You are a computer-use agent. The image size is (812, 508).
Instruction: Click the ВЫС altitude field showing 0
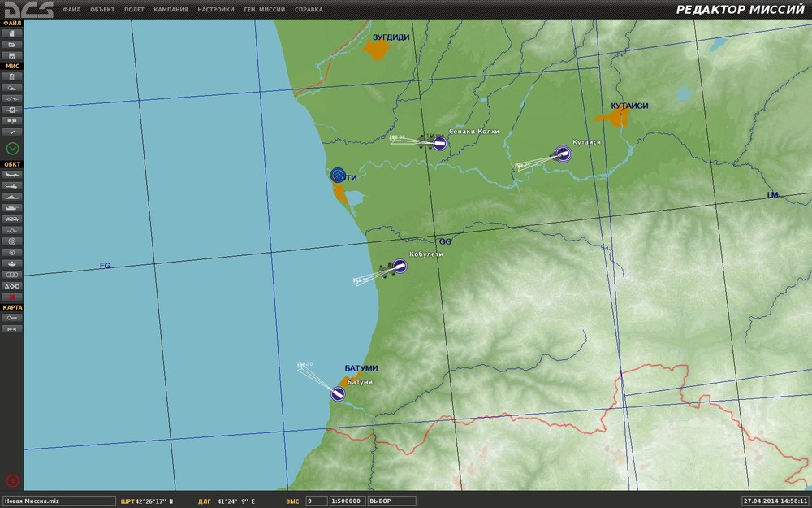(317, 501)
